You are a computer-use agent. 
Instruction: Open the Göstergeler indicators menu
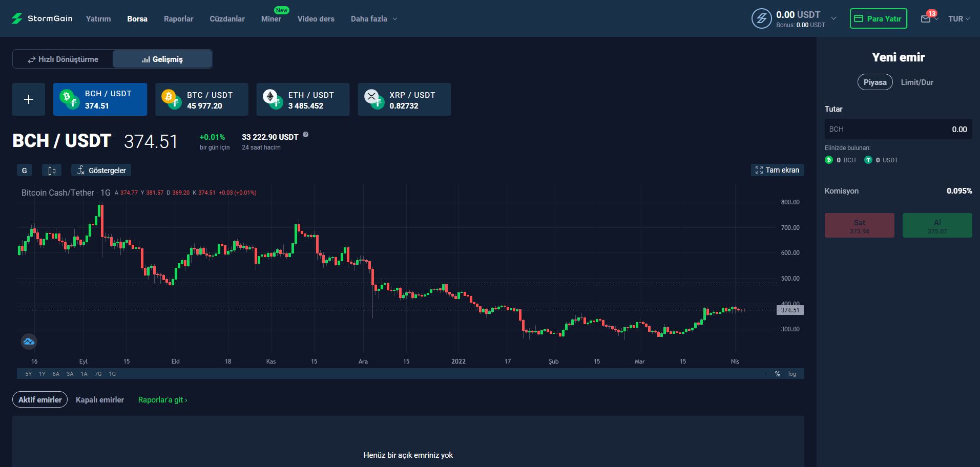101,171
